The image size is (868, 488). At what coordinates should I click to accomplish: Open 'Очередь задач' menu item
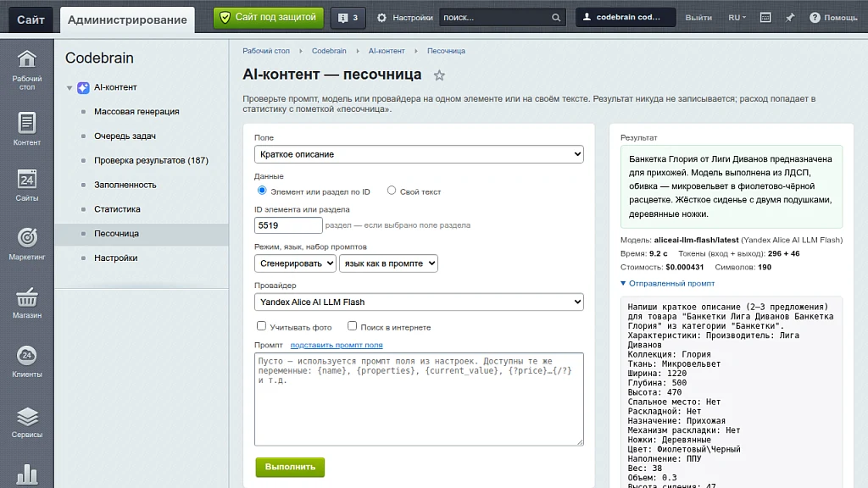click(x=125, y=136)
